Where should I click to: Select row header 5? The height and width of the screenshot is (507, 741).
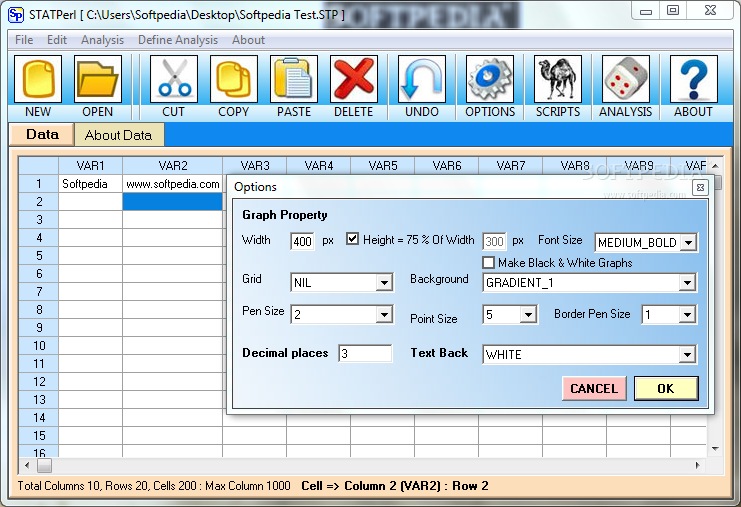(39, 256)
